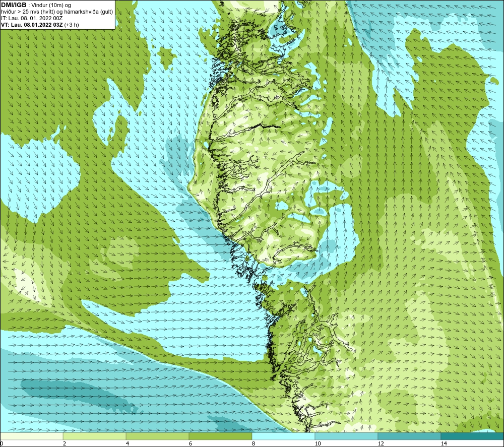Image resolution: width=504 pixels, height=447 pixels.
Task: Click the '8' scale label
Action: point(254,443)
